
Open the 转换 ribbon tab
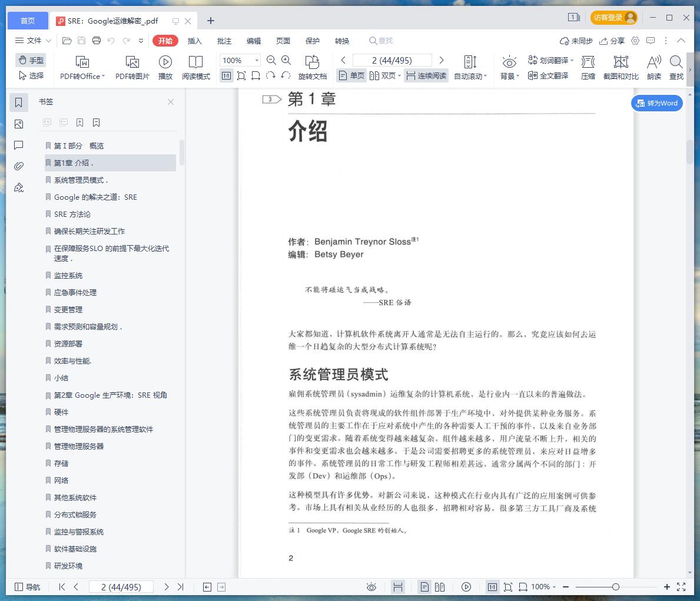pos(342,41)
